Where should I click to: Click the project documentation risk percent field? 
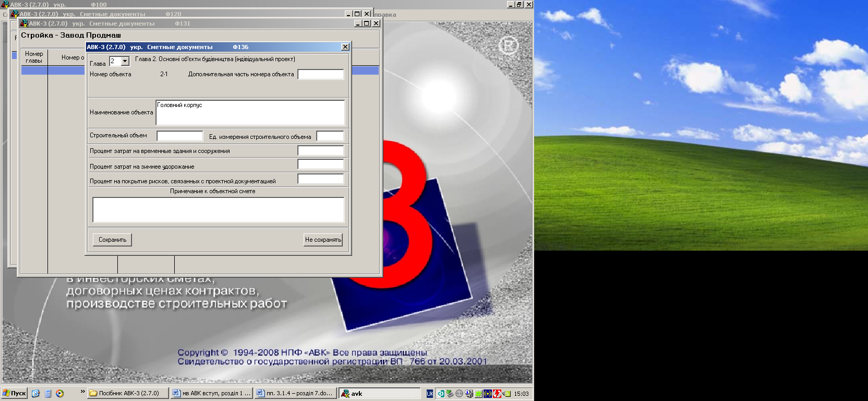tap(321, 179)
